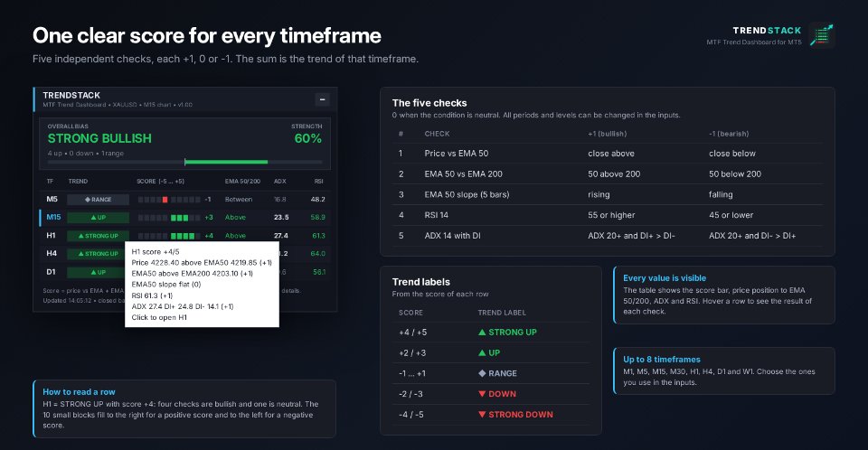Click the green UP triangle icon in Trend labels

pos(482,352)
